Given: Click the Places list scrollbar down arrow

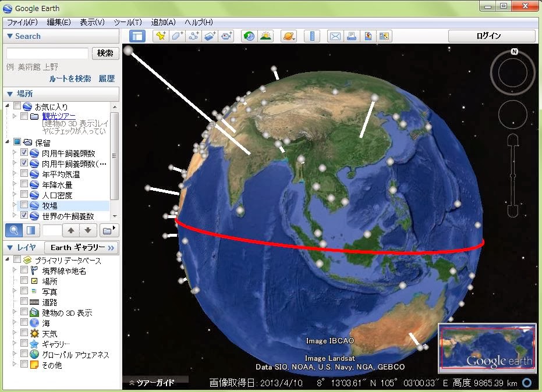Looking at the screenshot, I should click(115, 216).
